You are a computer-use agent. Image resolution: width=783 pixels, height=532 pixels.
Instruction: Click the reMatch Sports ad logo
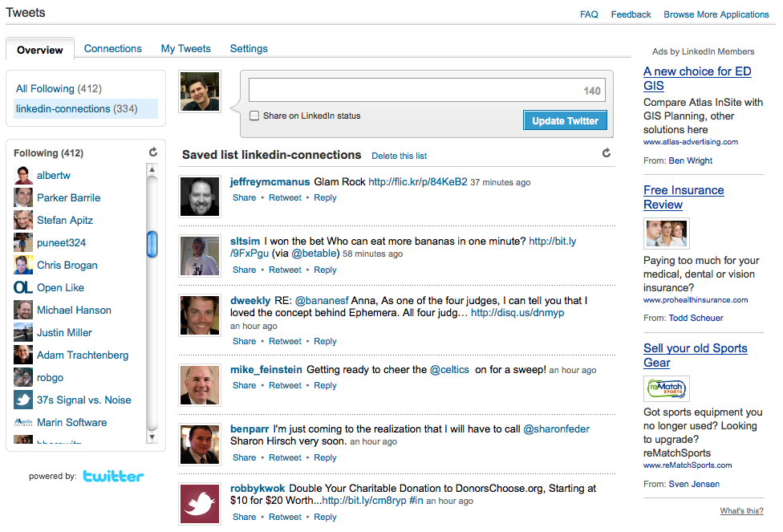click(x=667, y=389)
